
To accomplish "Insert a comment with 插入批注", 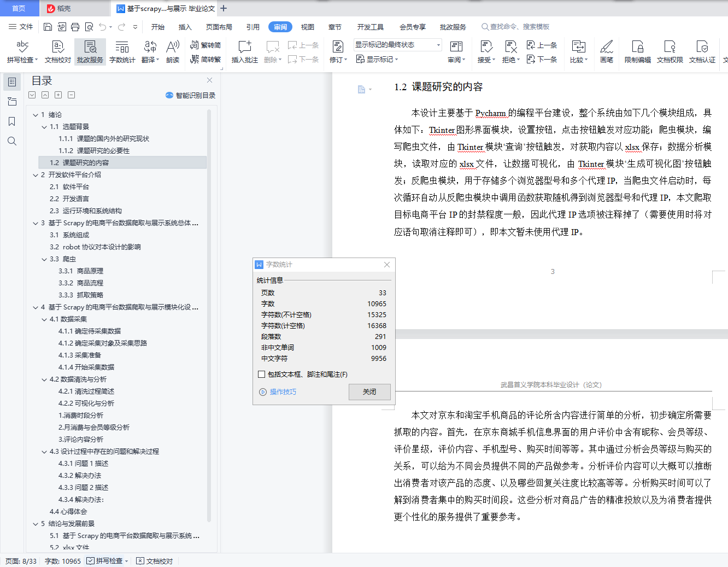I will [245, 52].
